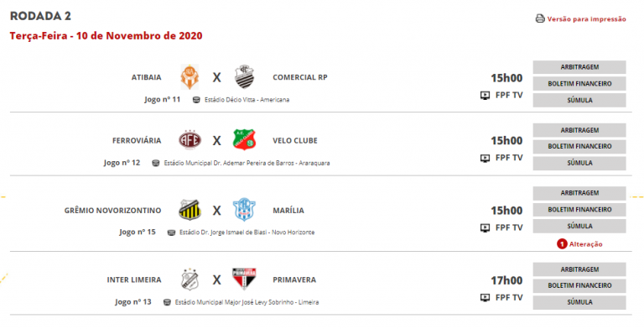Viewport: 644px width, 329px height.
Task: Open Boletim Financeiro for Jogo 11
Action: click(x=579, y=83)
